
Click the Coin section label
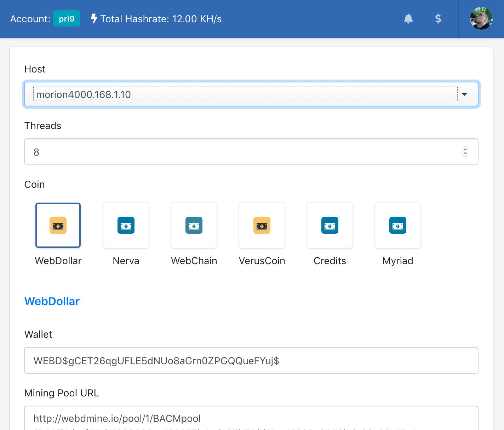point(34,184)
